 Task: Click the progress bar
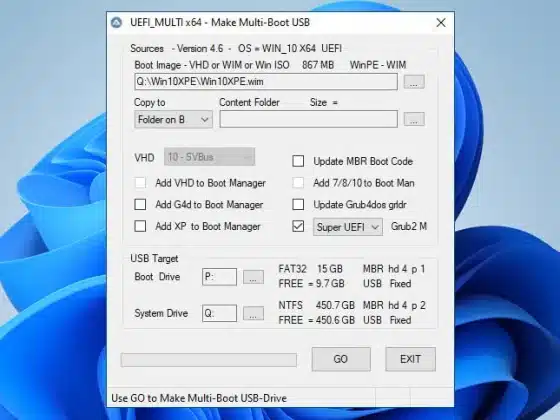coord(209,360)
